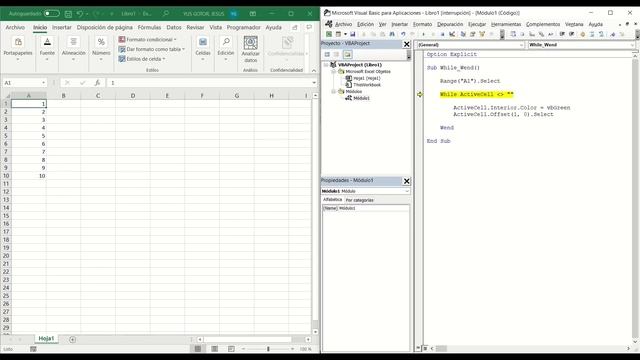Viewport: 640px width, 360px height.
Task: Open the Programador ribbon tab
Action: point(243,27)
